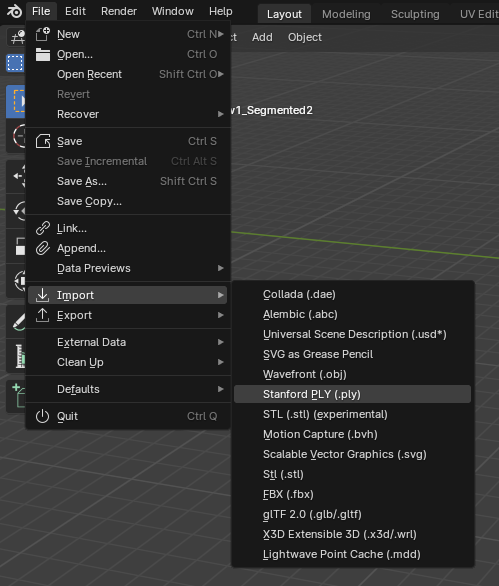Switch to the Sculpting workspace tab
499x586 pixels.
pyautogui.click(x=415, y=14)
